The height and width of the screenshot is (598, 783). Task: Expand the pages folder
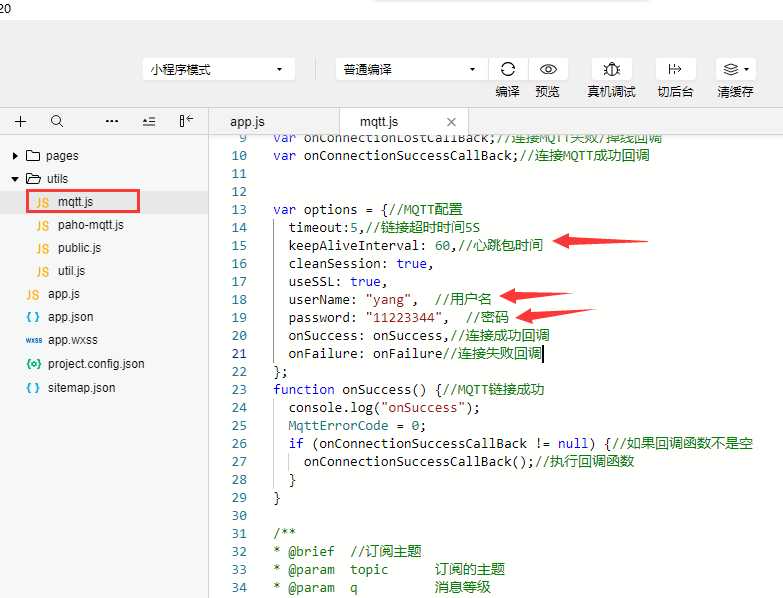tap(15, 156)
